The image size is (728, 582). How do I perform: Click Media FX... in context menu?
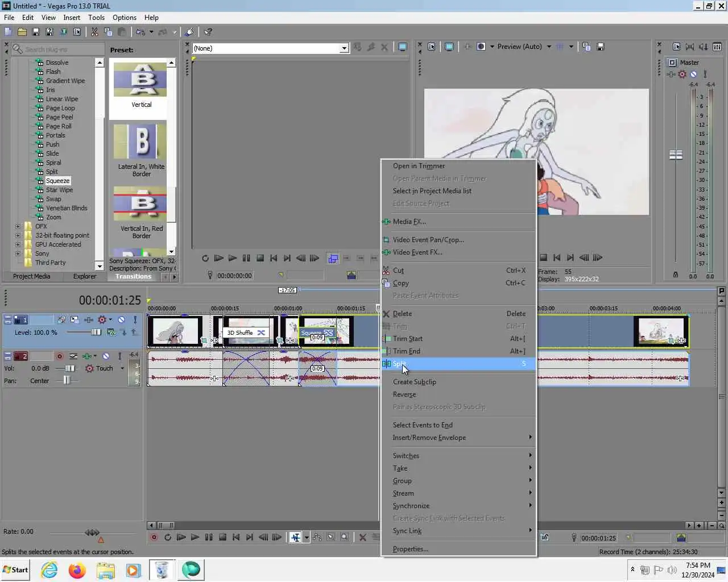(x=458, y=222)
